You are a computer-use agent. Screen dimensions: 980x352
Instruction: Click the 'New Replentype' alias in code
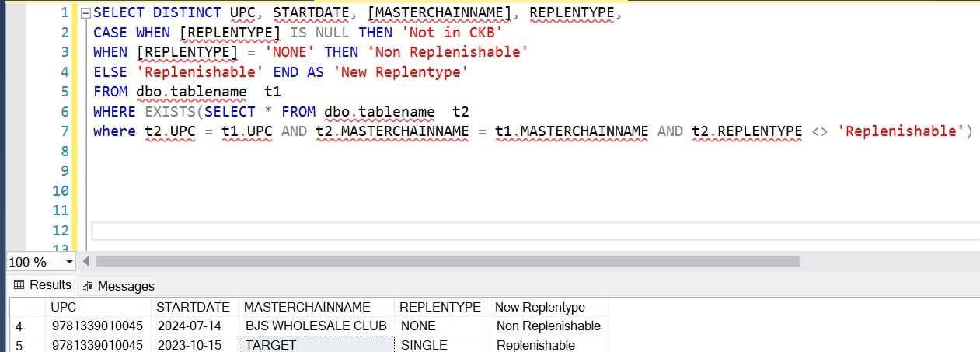401,72
